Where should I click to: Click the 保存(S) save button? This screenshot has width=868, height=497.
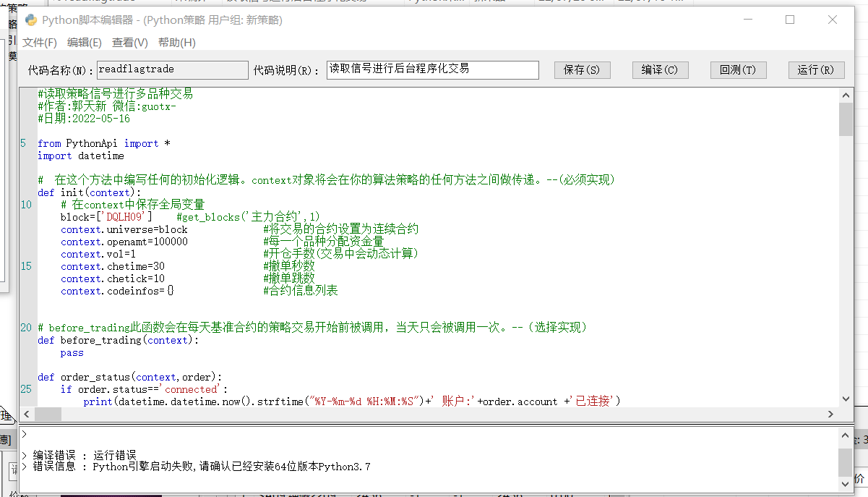(582, 70)
